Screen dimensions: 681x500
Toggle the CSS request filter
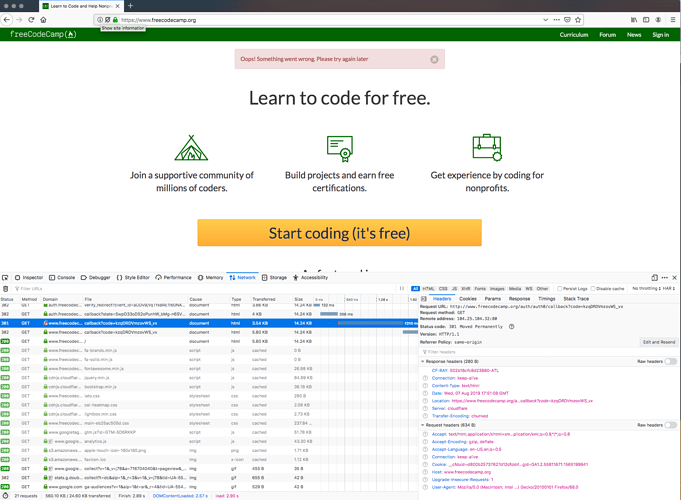tap(443, 288)
